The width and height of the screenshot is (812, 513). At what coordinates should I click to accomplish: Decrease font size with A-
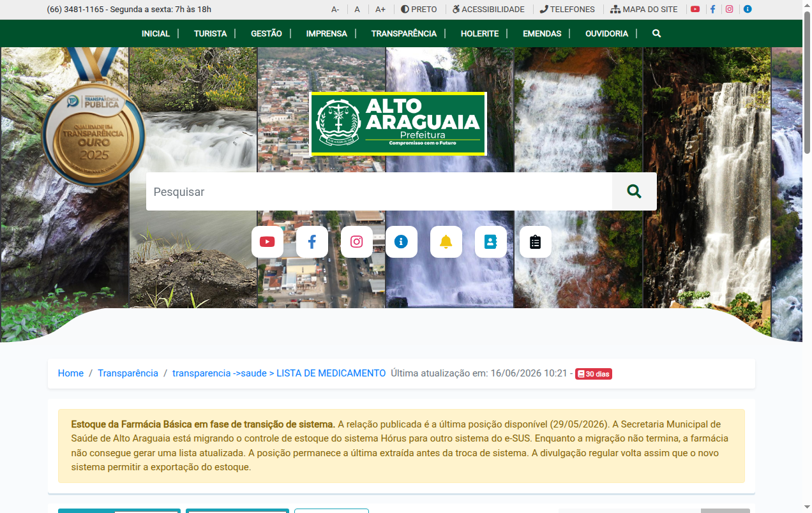coord(335,10)
